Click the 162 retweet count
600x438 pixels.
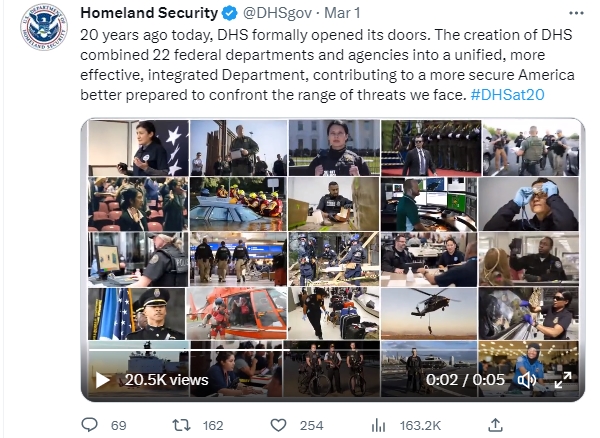coord(213,425)
